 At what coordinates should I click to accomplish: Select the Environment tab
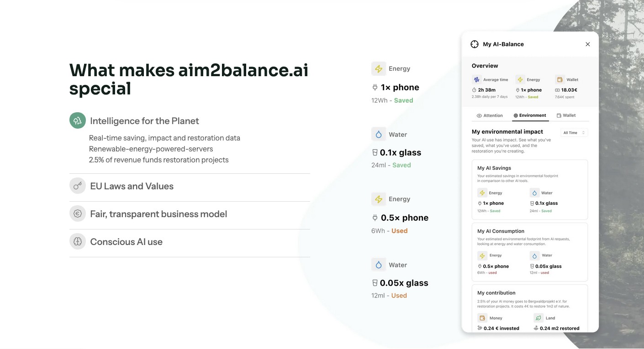530,115
